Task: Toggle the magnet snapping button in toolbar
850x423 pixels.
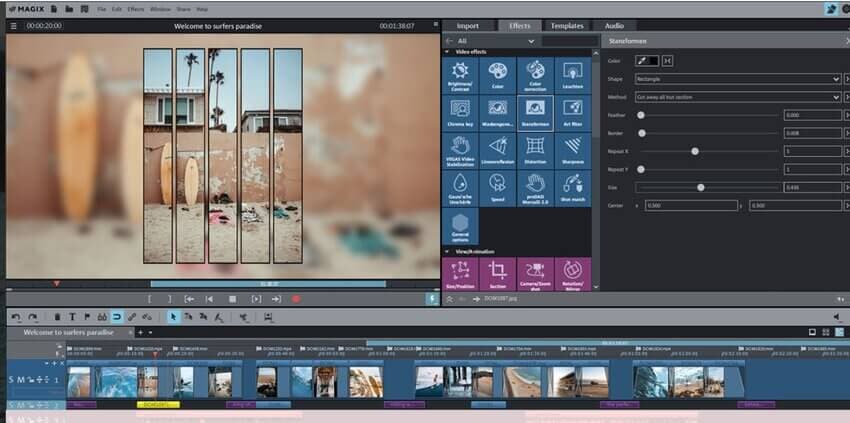Action: tap(117, 317)
